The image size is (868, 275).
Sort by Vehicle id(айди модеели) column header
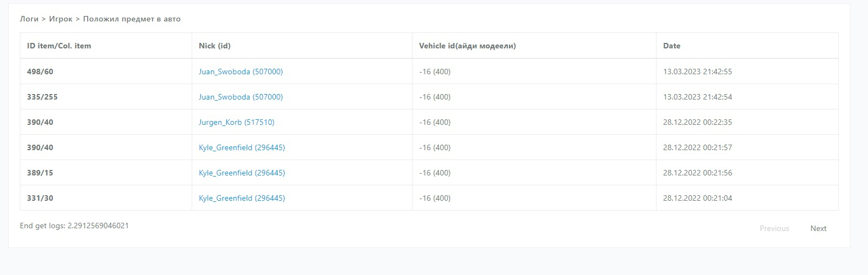pos(467,46)
